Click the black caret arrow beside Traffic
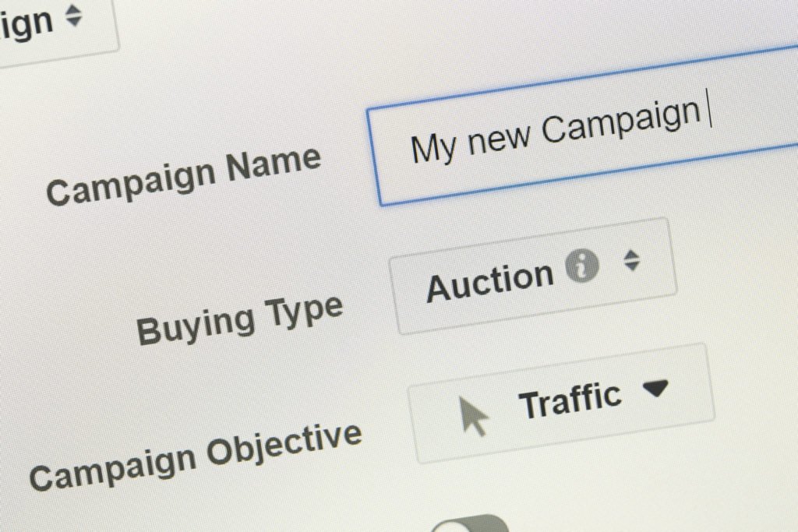The width and height of the screenshot is (798, 532). (x=655, y=389)
